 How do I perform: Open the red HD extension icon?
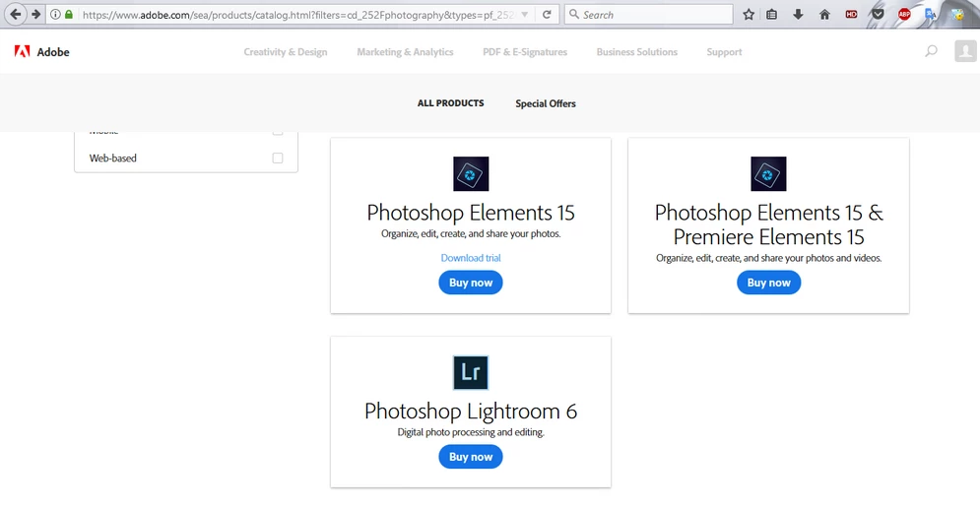click(851, 15)
